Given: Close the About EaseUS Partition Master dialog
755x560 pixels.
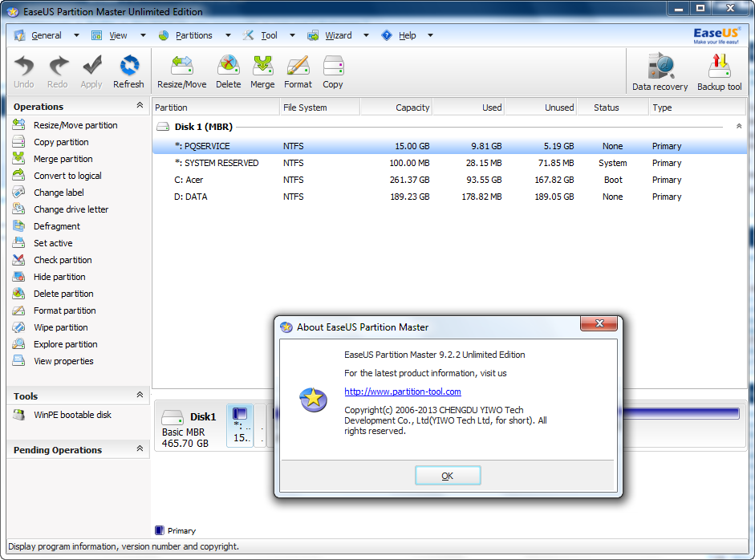Looking at the screenshot, I should coord(599,323).
